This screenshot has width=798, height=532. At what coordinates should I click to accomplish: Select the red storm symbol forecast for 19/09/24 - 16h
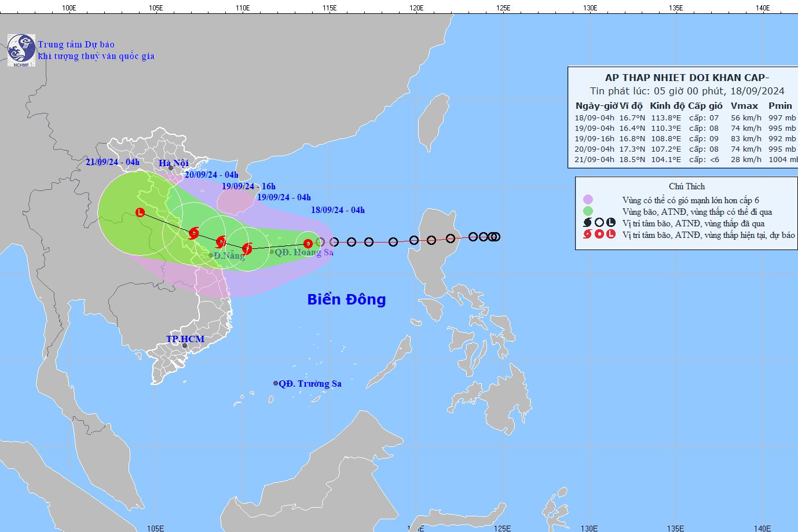[x=220, y=242]
